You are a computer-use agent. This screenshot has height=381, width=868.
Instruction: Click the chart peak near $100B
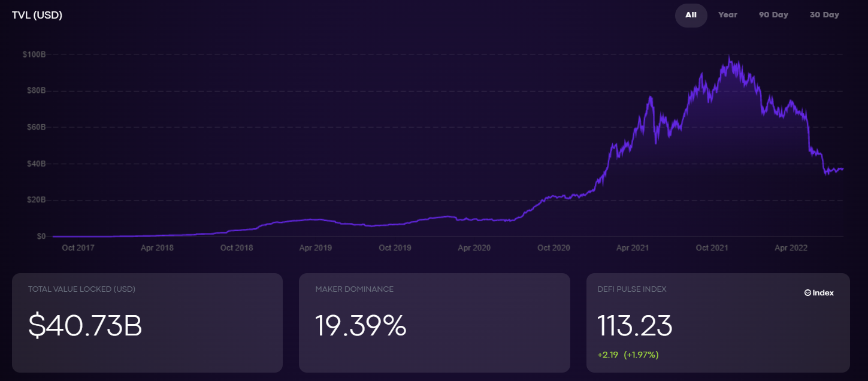(x=728, y=57)
